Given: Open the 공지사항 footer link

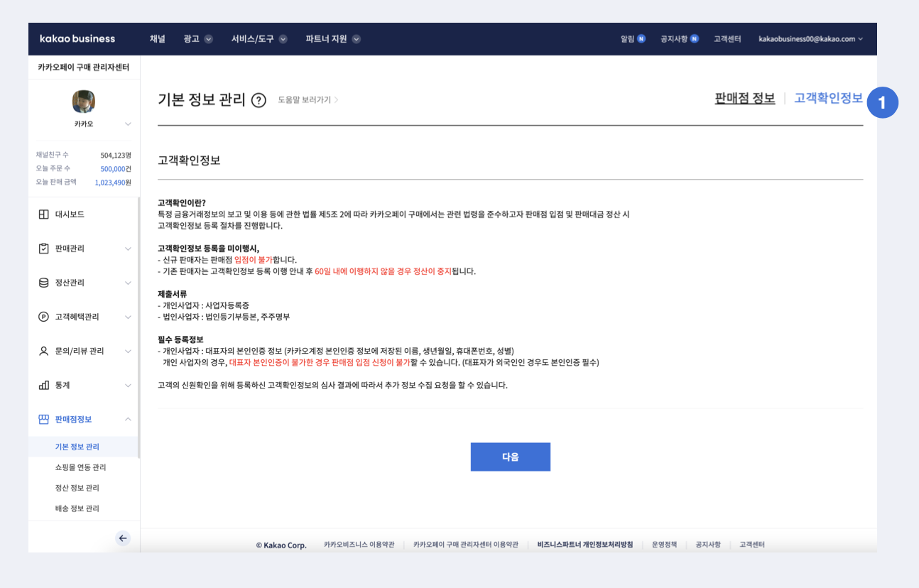Looking at the screenshot, I should (x=708, y=545).
